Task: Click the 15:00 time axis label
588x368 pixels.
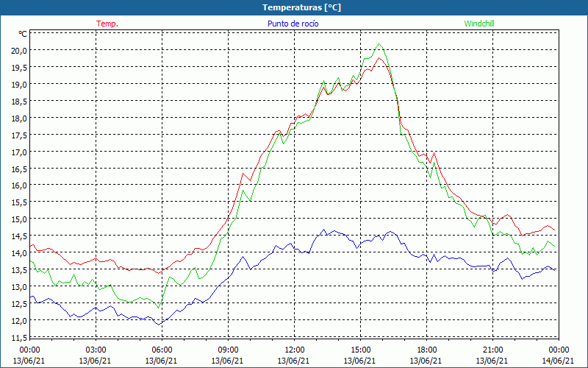Action: (360, 350)
